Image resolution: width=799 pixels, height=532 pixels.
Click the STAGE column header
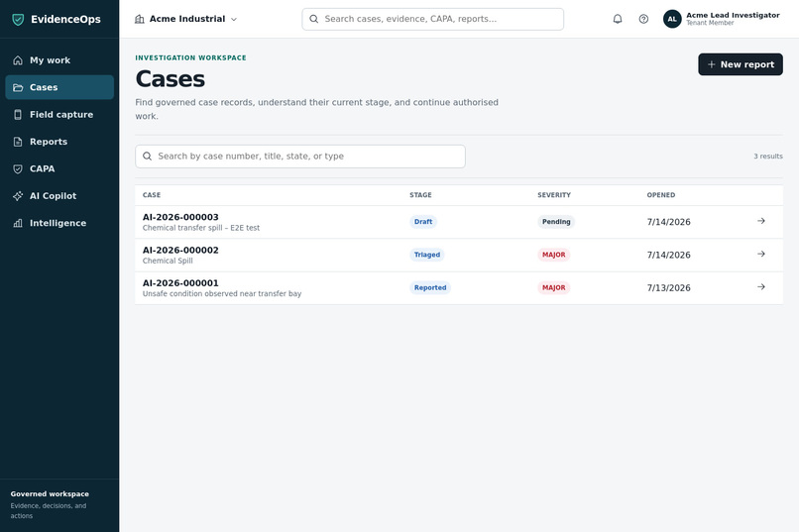[x=420, y=195]
